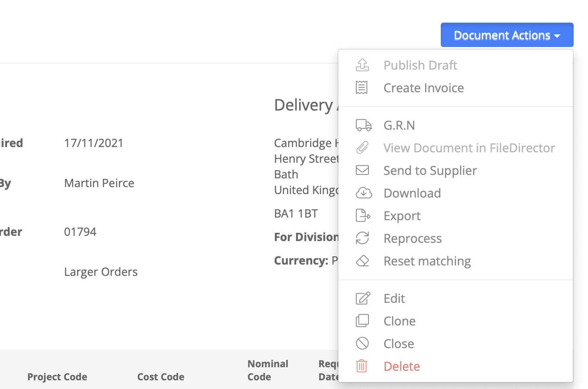The height and width of the screenshot is (389, 588).
Task: Click the Cost Code column header
Action: pos(161,377)
